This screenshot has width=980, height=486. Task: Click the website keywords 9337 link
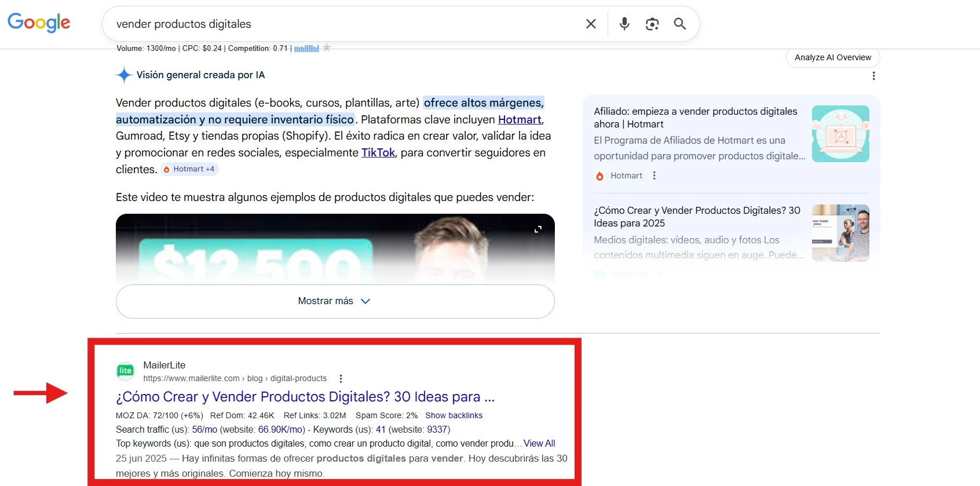pos(437,429)
